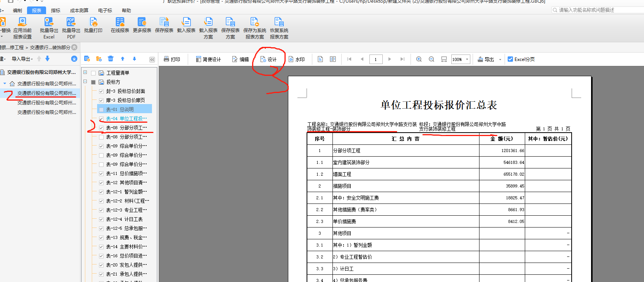Go to first page button
Image resolution: width=644 pixels, height=282 pixels.
click(349, 59)
